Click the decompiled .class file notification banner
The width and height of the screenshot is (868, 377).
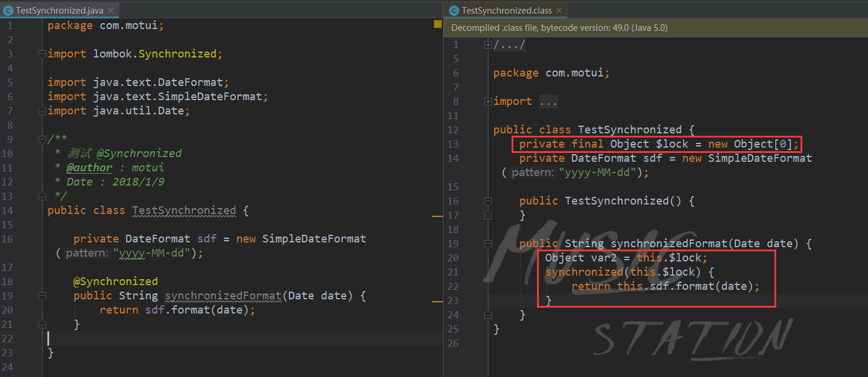pos(655,28)
